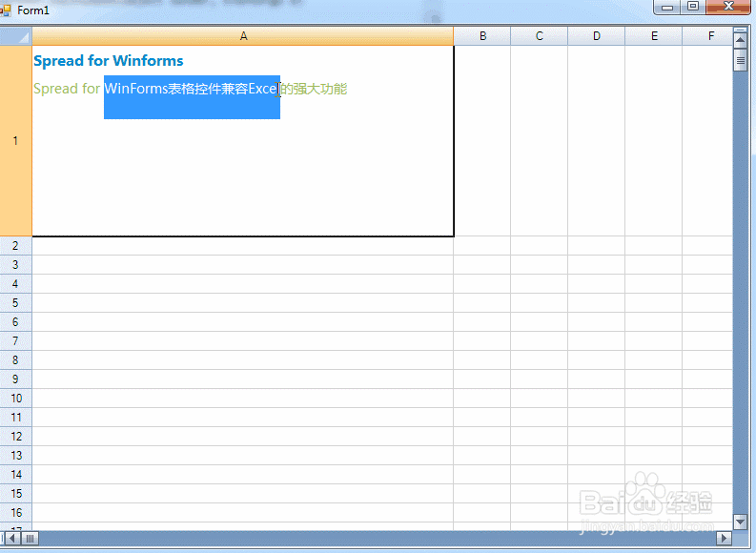Select row 5 header
Image resolution: width=756 pixels, height=553 pixels.
point(16,303)
